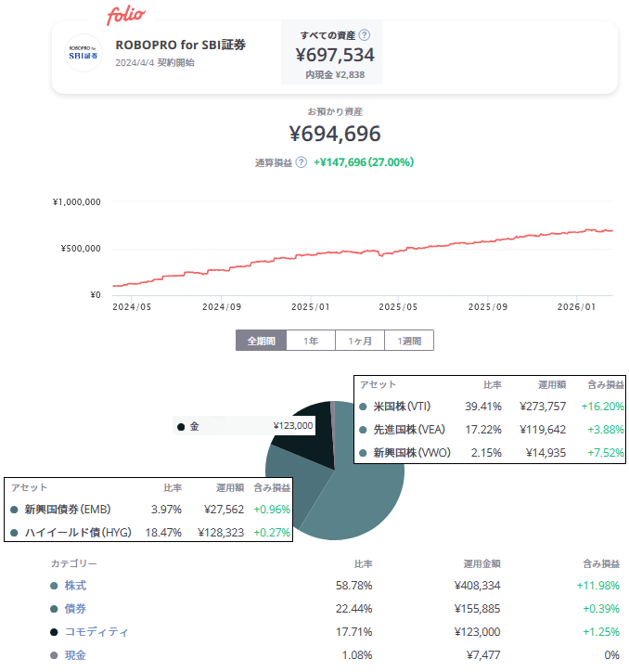
Task: Click the 58.78% ratio in 株式 row
Action: pos(353,586)
